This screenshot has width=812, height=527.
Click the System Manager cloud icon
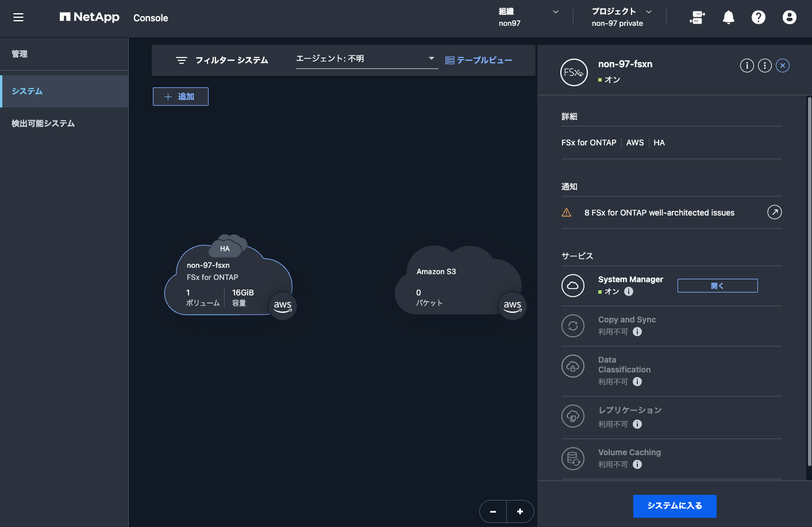[573, 286]
